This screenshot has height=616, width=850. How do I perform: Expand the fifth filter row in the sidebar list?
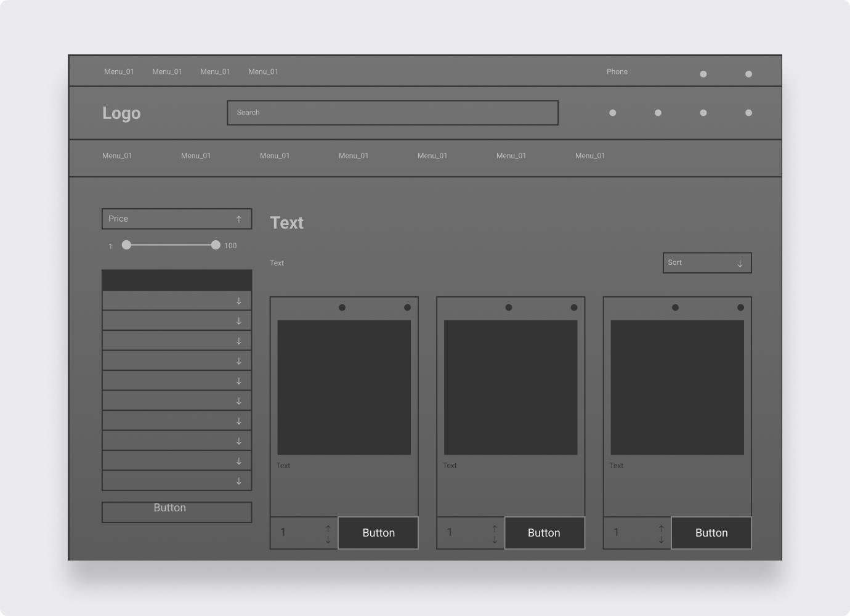click(177, 381)
